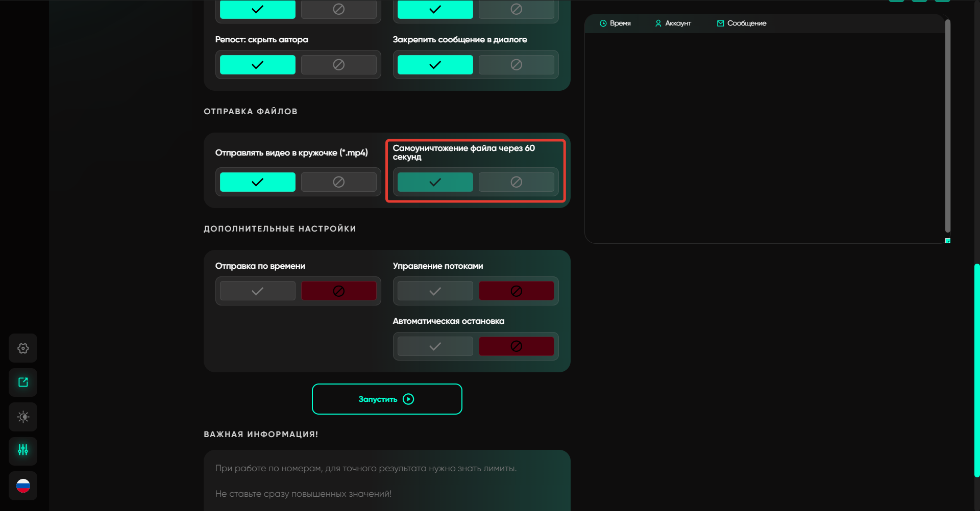Click the clock icon next to Время
This screenshot has height=511, width=980.
point(603,23)
